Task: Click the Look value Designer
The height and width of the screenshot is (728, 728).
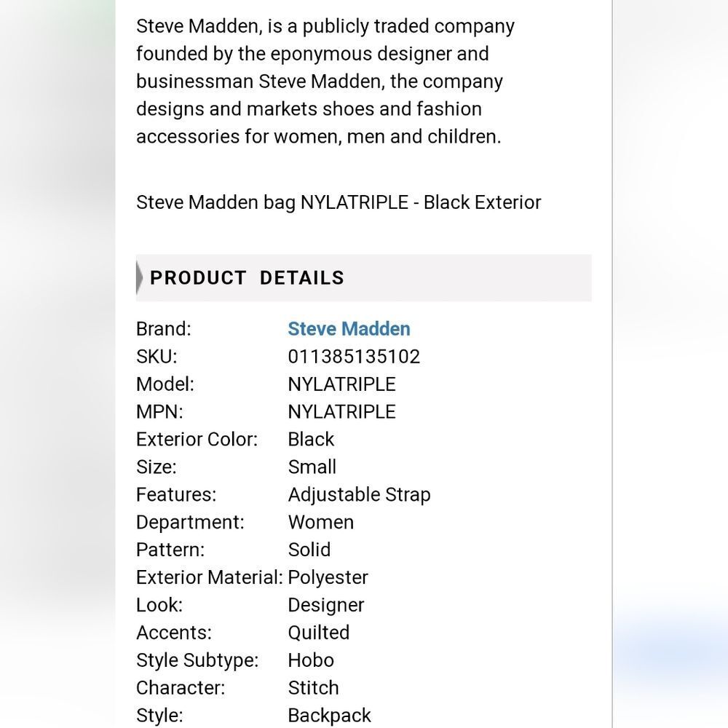Action: 326,605
